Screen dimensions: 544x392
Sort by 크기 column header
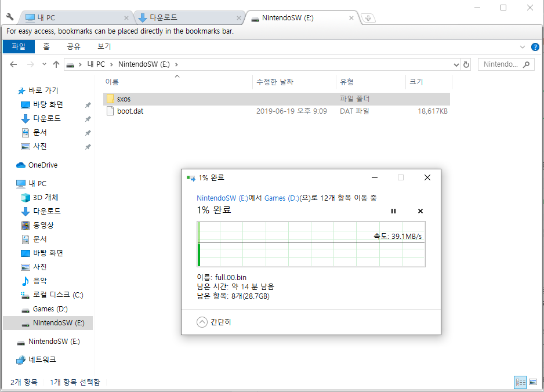pos(429,82)
